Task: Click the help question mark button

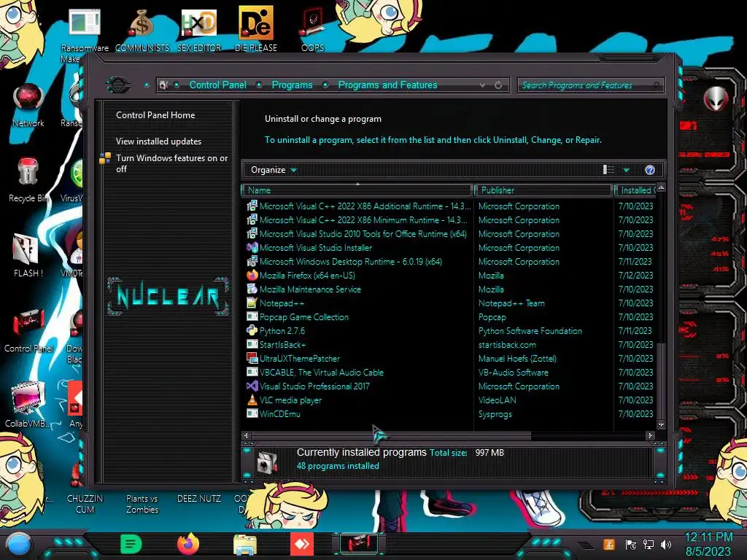Action: [x=650, y=170]
